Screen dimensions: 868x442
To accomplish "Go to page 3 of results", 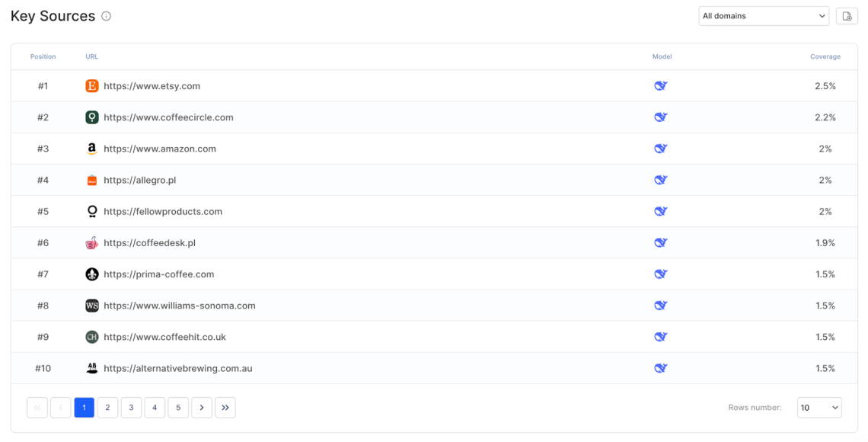I will tap(131, 407).
